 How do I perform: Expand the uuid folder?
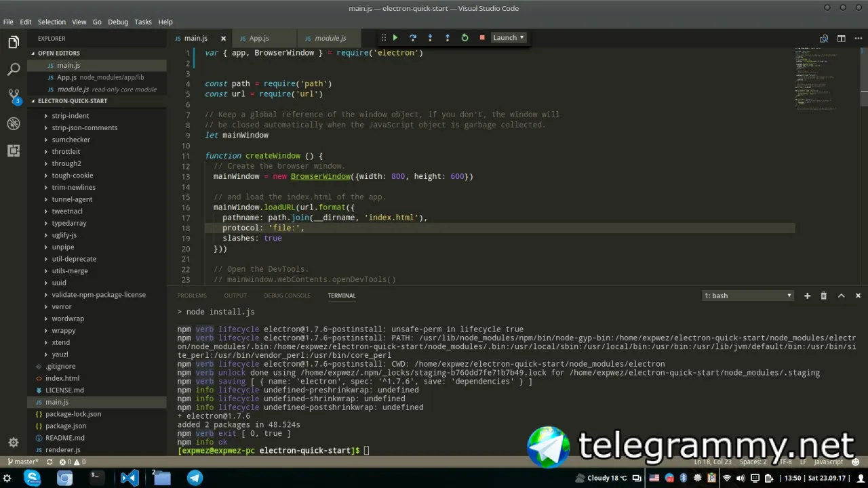click(x=97, y=283)
